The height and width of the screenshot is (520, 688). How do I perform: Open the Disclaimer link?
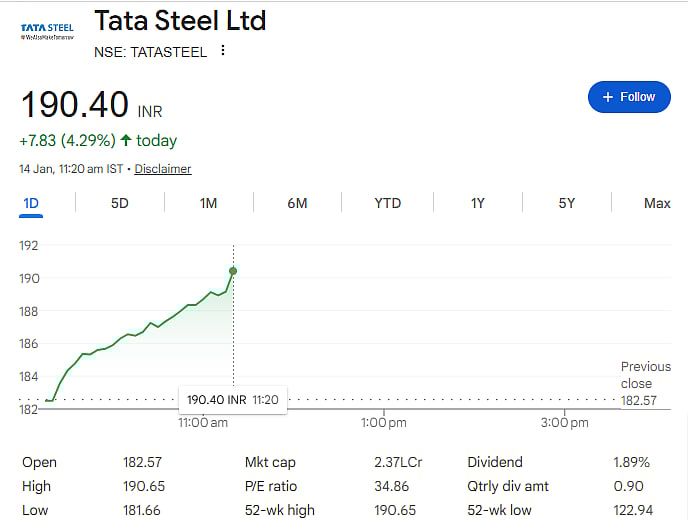pyautogui.click(x=163, y=169)
